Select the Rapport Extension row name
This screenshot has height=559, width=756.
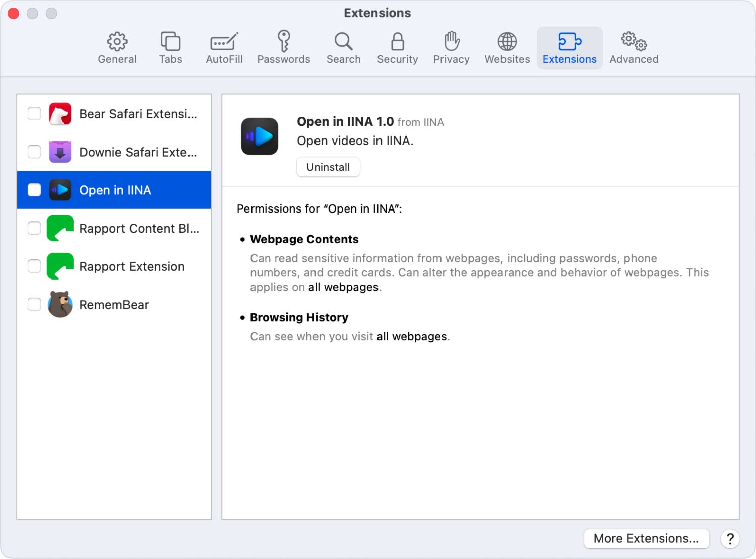pyautogui.click(x=132, y=267)
